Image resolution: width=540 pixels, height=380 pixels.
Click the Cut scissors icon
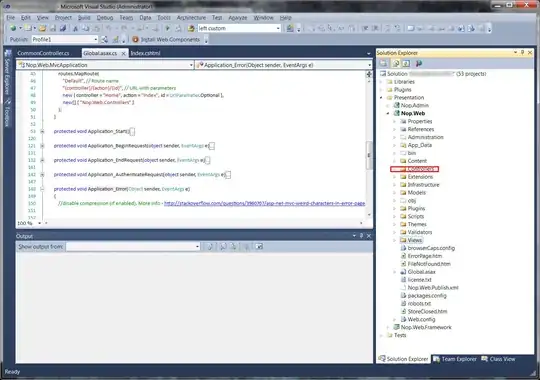[75, 28]
